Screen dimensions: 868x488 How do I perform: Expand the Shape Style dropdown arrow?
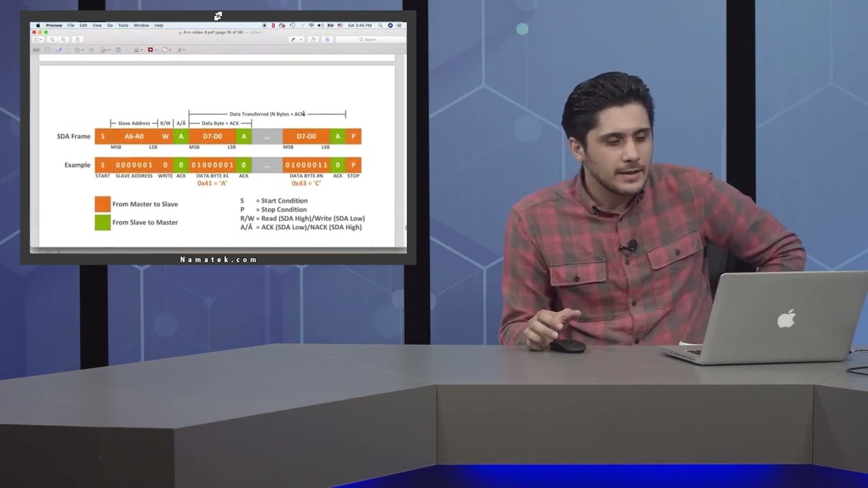point(142,50)
